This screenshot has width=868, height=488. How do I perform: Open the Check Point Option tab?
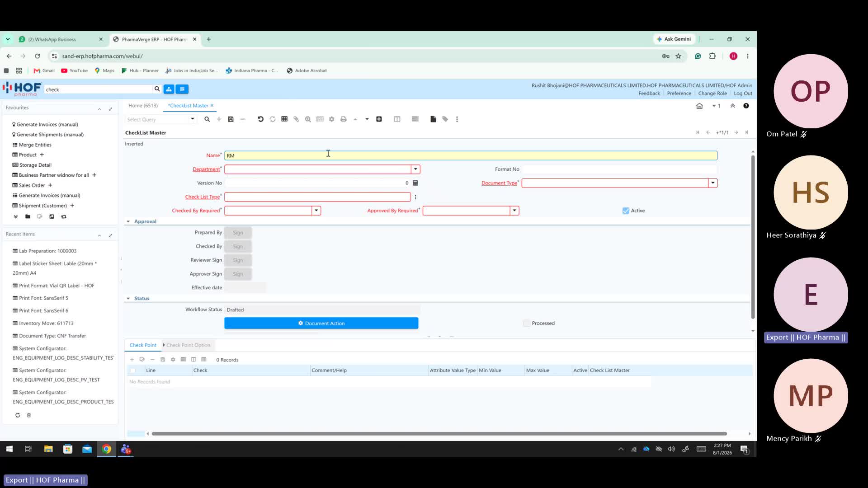(x=188, y=345)
